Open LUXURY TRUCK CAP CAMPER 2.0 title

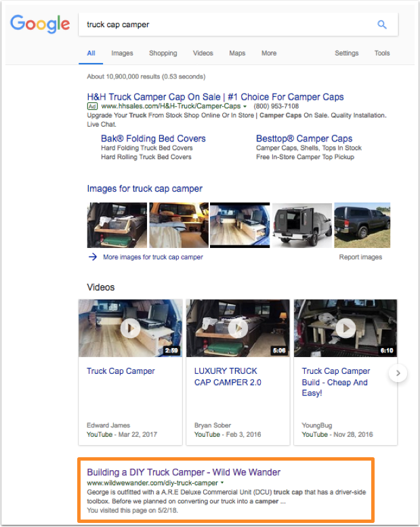click(x=228, y=377)
